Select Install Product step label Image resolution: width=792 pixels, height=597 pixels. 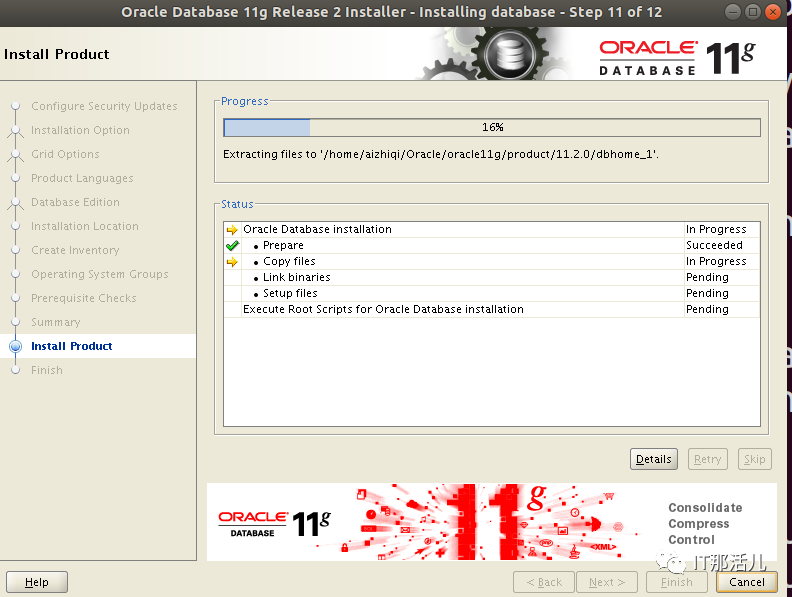tap(72, 346)
